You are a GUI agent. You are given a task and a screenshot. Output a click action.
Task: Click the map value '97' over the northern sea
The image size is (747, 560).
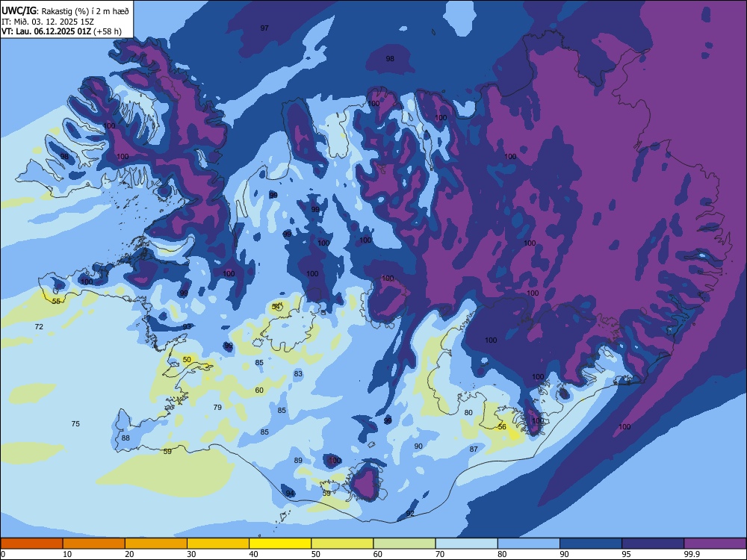pos(264,28)
